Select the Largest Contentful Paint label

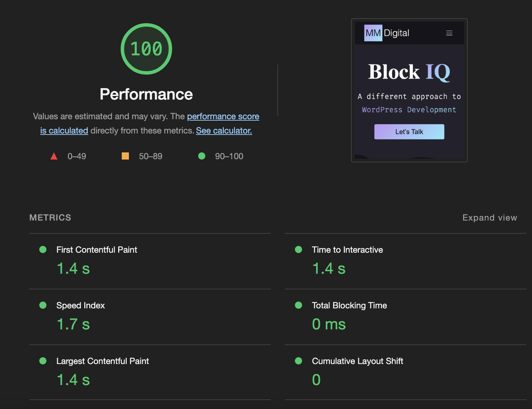click(x=103, y=361)
